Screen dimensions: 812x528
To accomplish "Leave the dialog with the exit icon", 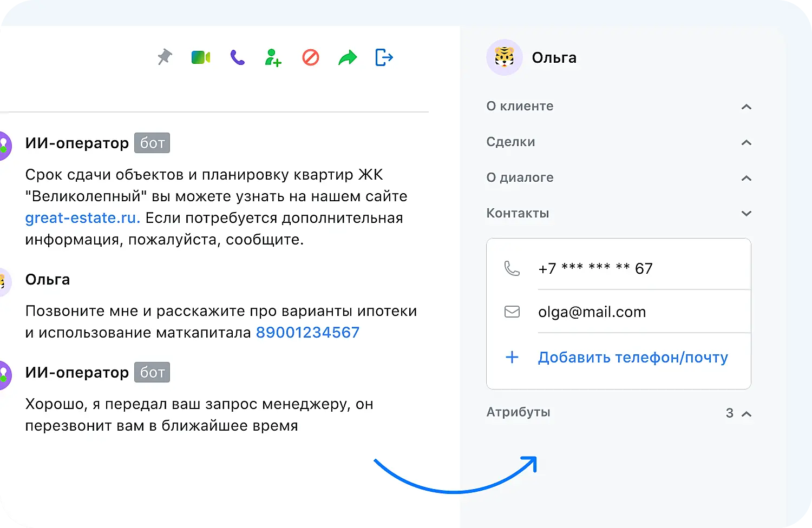I will (x=384, y=57).
